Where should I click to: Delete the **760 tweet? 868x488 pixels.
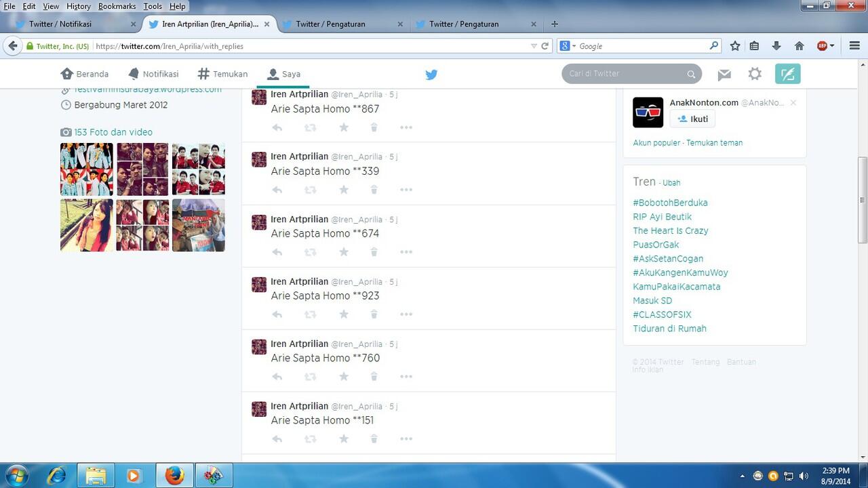click(374, 377)
